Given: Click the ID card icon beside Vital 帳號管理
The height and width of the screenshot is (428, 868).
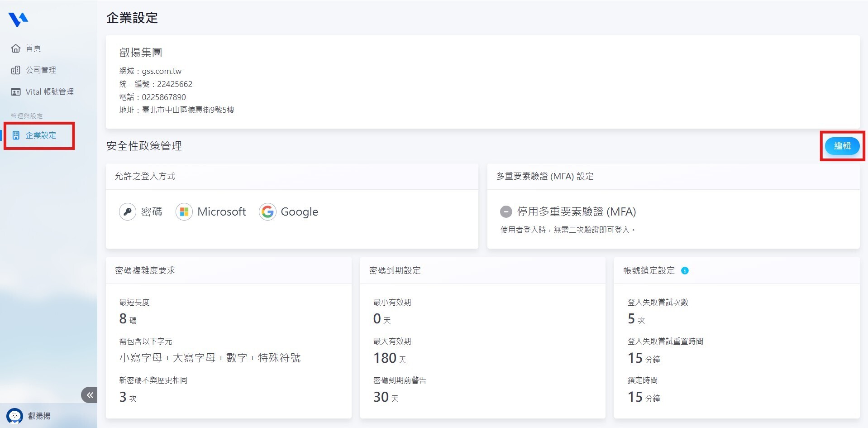Looking at the screenshot, I should coord(15,91).
